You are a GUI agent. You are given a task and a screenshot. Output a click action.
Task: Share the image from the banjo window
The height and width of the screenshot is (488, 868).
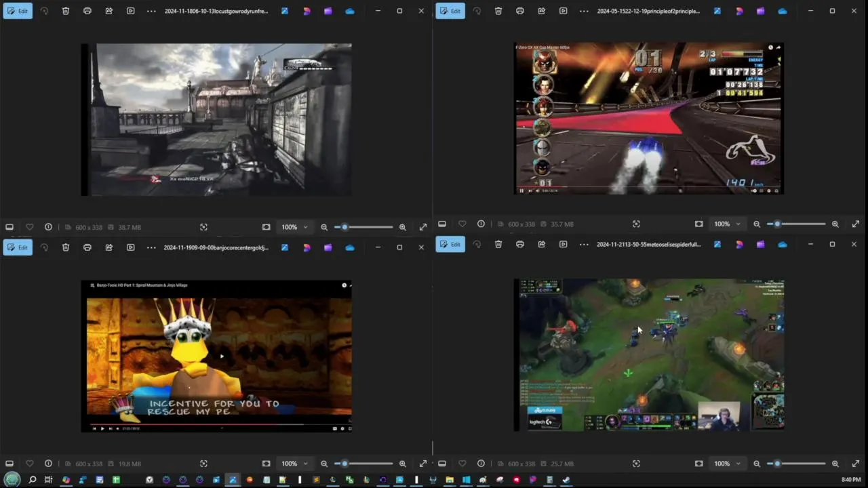109,247
